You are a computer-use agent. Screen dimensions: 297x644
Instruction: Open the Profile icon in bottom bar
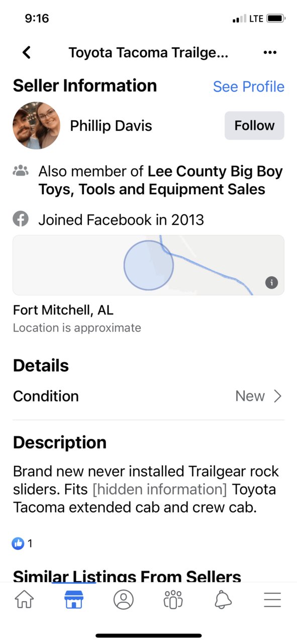click(x=124, y=600)
